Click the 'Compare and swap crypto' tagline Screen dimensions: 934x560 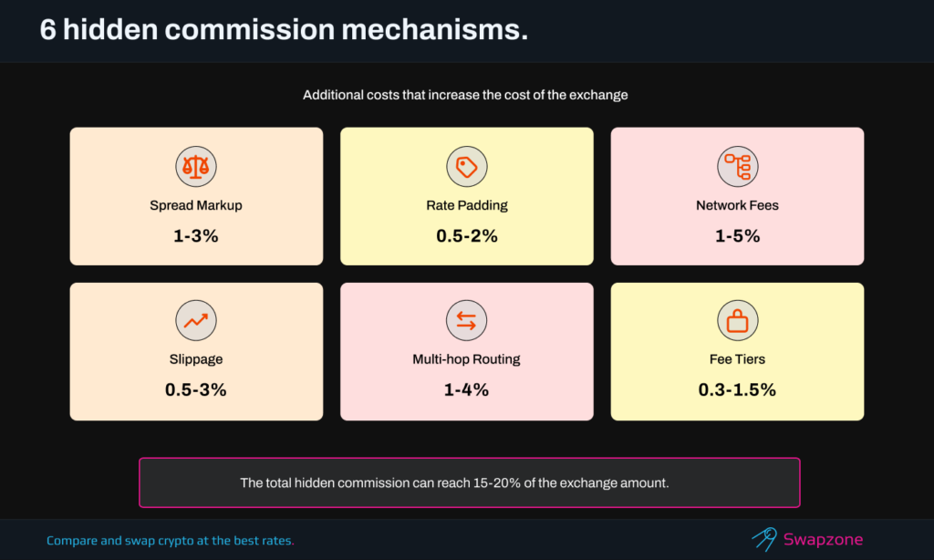click(171, 541)
